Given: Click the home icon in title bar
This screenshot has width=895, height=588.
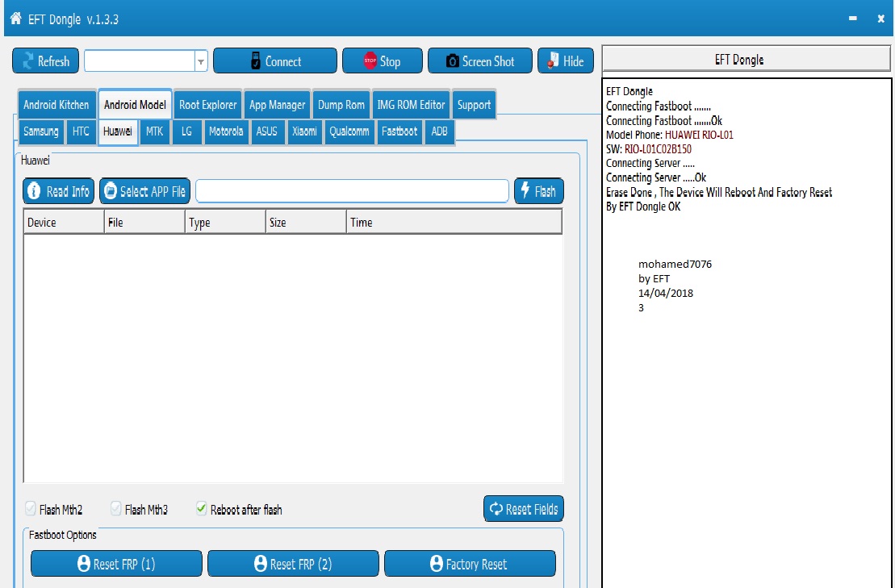Looking at the screenshot, I should [x=16, y=19].
